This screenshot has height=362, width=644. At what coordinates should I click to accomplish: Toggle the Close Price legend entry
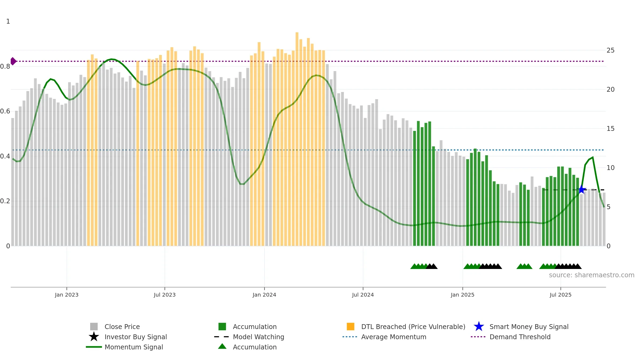click(x=115, y=327)
